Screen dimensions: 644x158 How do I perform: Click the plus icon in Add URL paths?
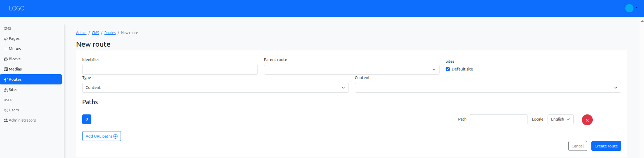[115, 136]
